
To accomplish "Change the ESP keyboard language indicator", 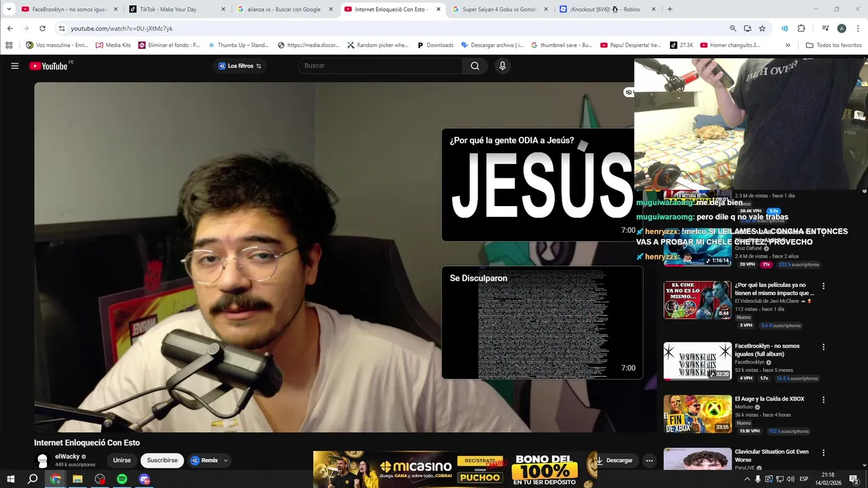I will (804, 479).
